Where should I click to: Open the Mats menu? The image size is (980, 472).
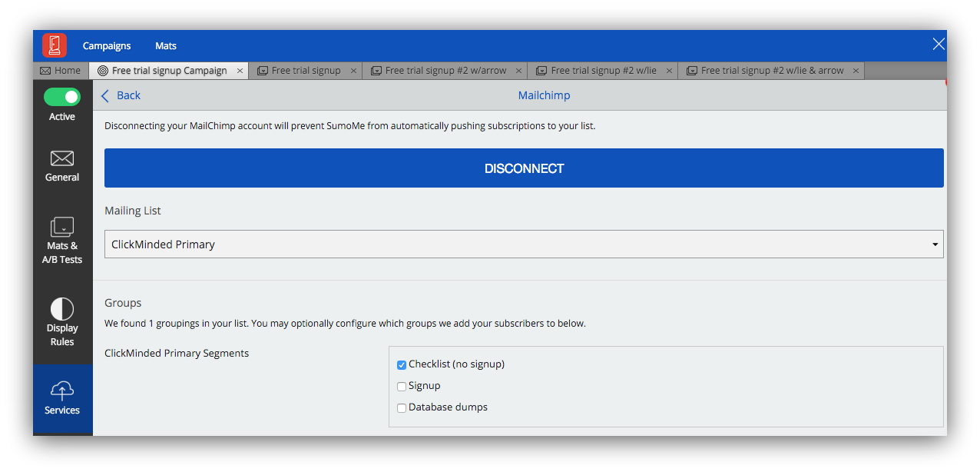click(166, 46)
